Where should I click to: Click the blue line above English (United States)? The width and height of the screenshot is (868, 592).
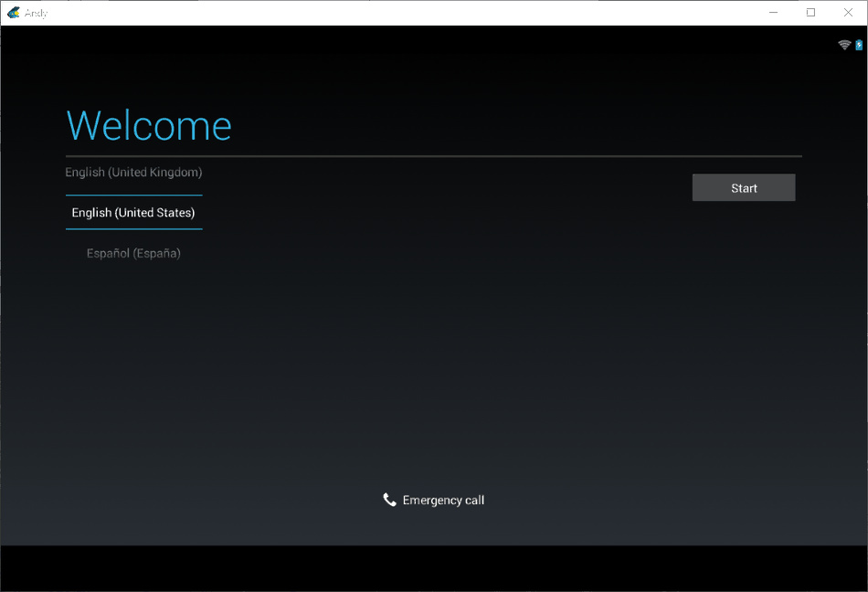133,195
